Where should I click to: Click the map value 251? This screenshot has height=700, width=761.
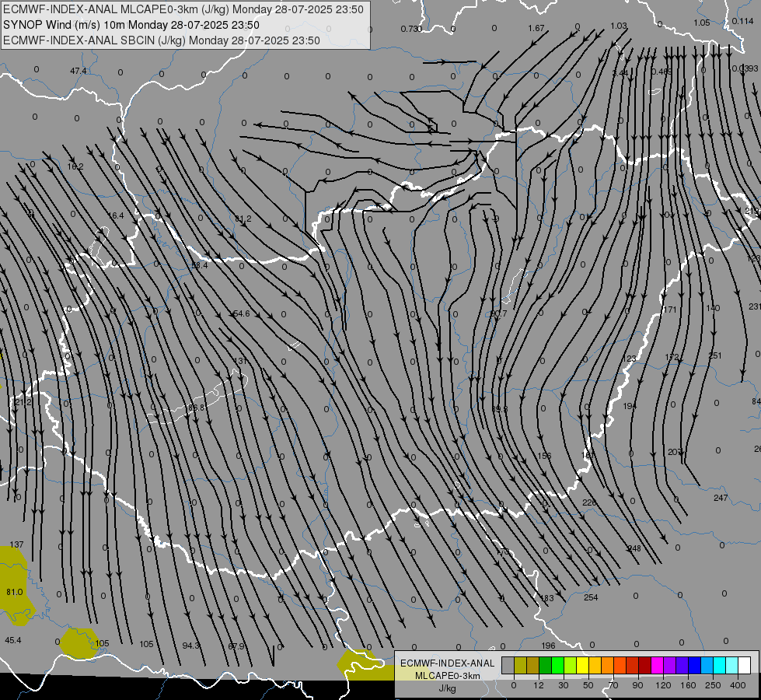point(715,355)
